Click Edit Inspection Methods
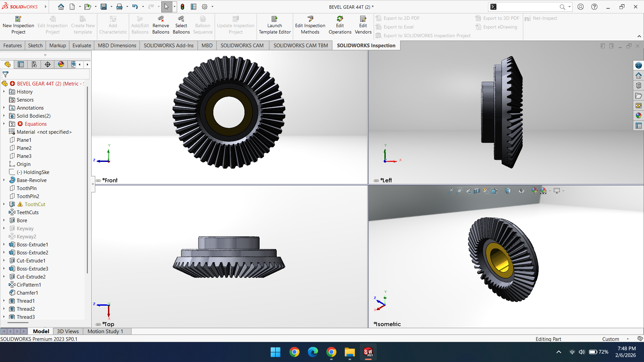This screenshot has width=644, height=362. (x=310, y=25)
